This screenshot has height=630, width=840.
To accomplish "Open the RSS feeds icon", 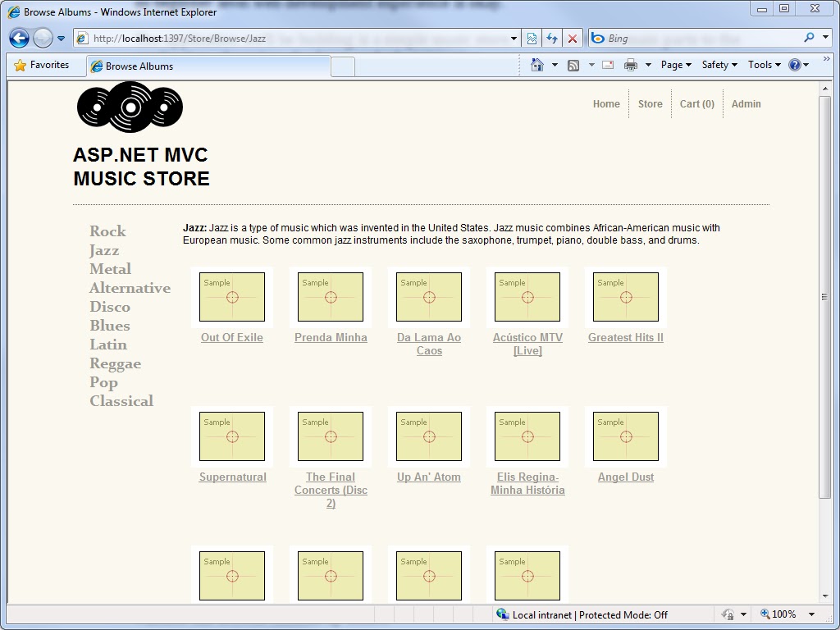I will (574, 64).
